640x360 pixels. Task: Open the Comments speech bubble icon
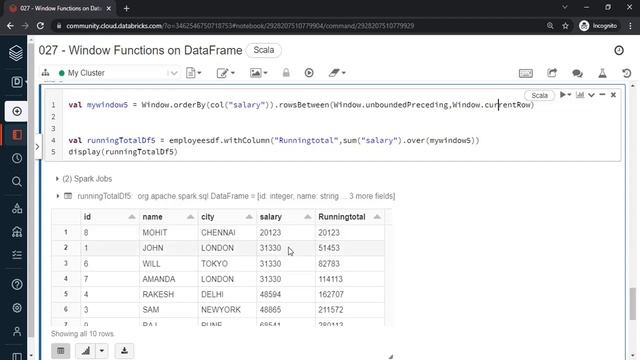[577, 73]
